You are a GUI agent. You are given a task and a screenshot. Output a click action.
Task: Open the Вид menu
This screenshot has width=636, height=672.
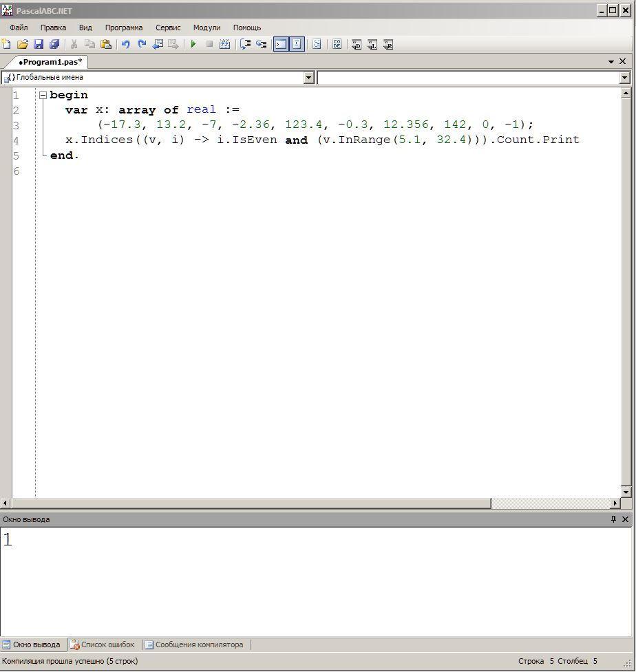pos(85,28)
